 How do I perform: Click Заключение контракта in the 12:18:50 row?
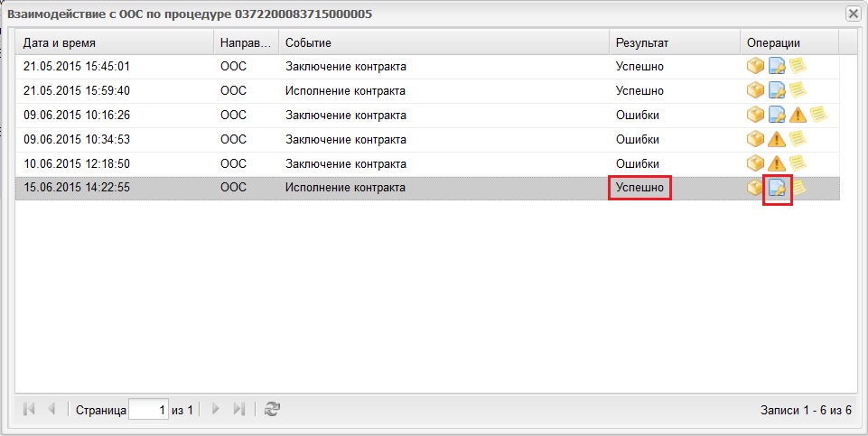pos(346,163)
